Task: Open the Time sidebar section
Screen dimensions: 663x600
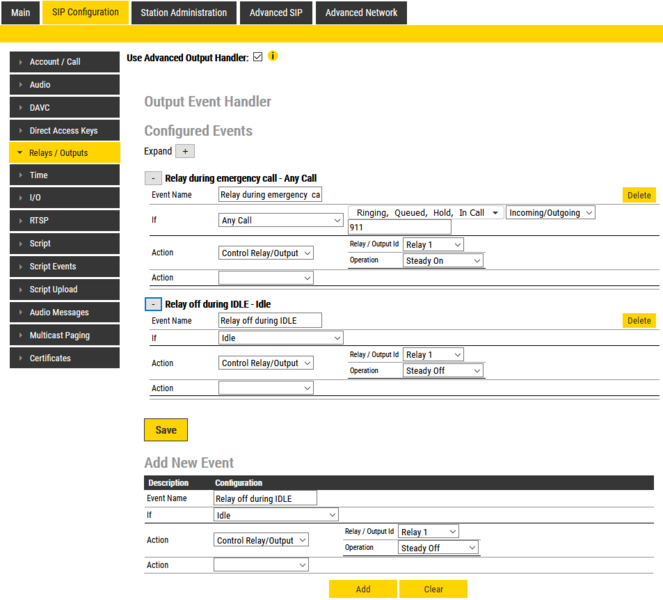Action: coord(65,175)
